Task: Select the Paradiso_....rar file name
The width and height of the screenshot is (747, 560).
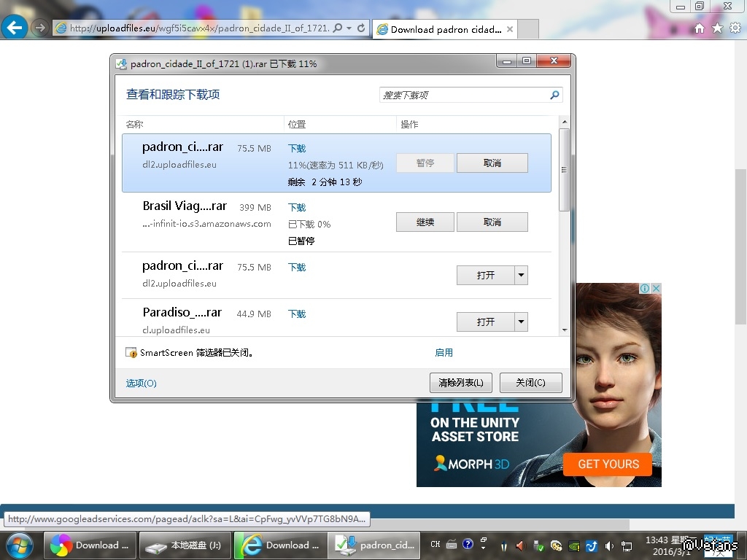Action: pyautogui.click(x=182, y=312)
